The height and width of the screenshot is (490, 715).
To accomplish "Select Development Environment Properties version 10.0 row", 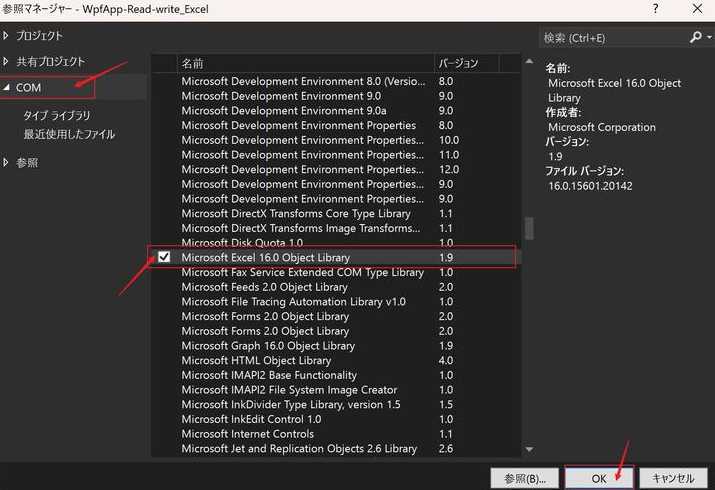I will [x=335, y=140].
